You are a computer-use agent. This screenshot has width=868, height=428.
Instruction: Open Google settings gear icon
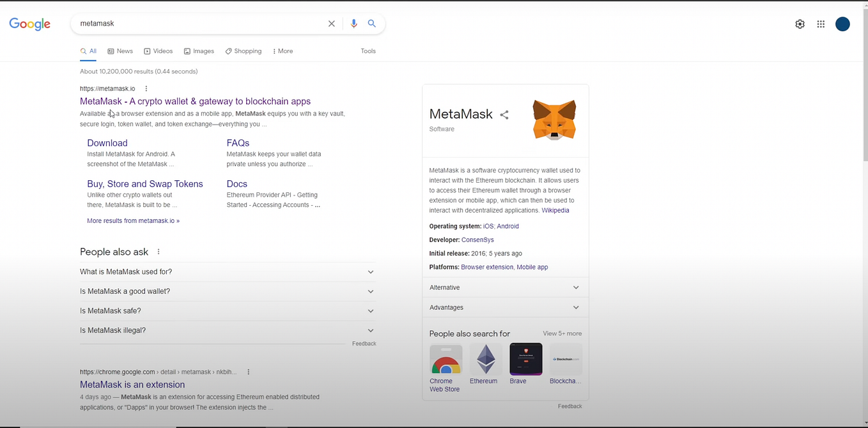[800, 24]
